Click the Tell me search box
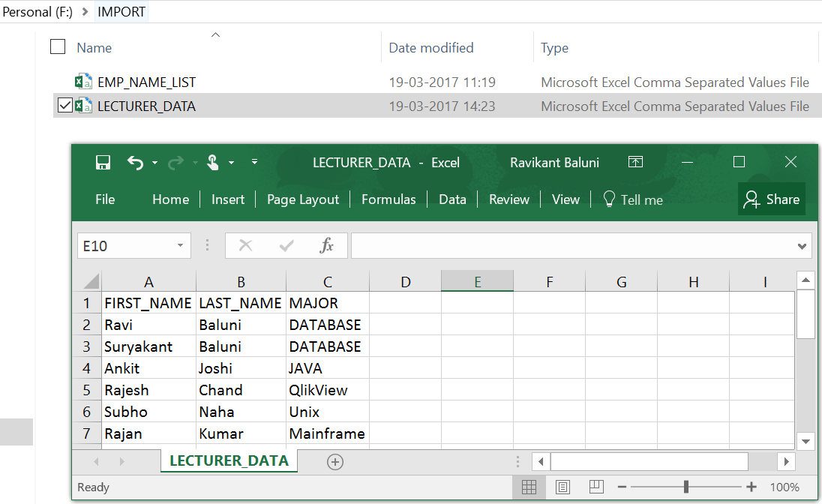822x504 pixels. click(x=633, y=199)
